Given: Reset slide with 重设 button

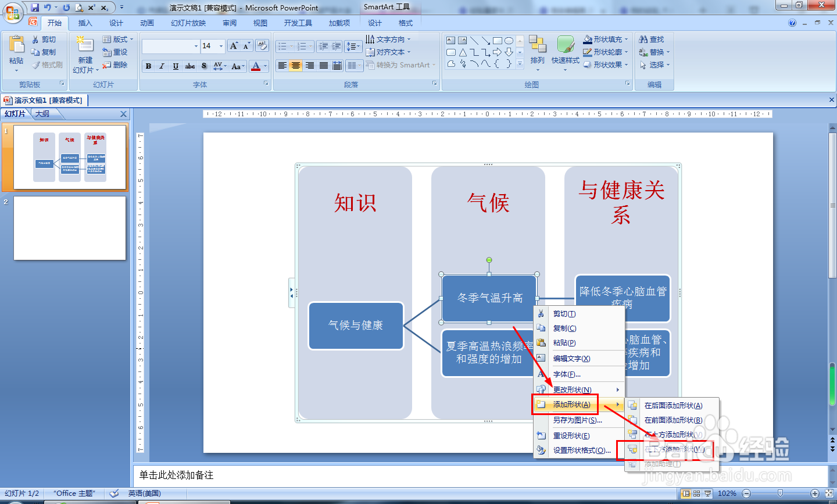Looking at the screenshot, I should click(x=115, y=52).
